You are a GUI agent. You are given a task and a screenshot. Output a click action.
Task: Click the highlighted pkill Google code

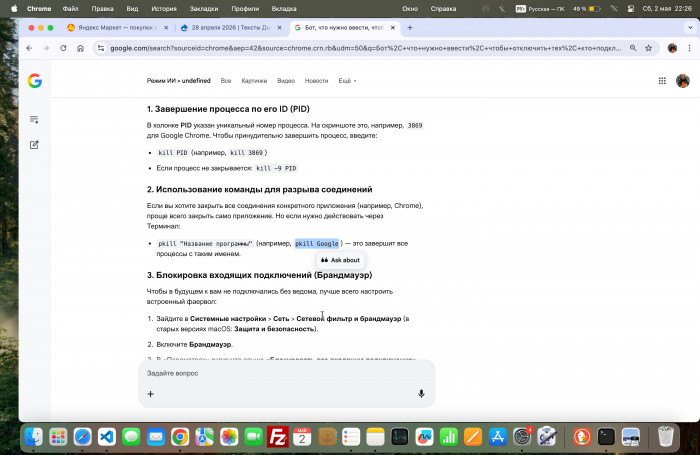pos(317,243)
